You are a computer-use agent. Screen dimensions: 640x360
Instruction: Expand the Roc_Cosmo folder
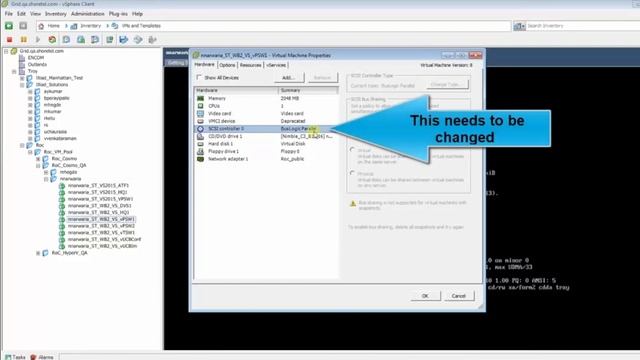point(38,158)
